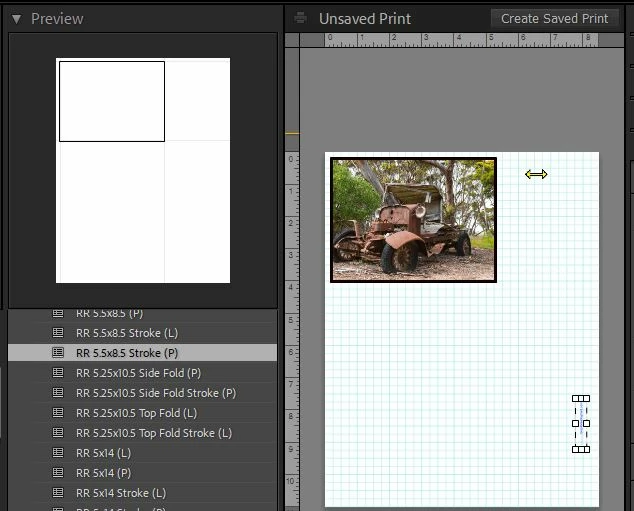Viewport: 634px width, 511px height.
Task: Select template RR 5x14 Stroke (L)
Action: coord(142,493)
